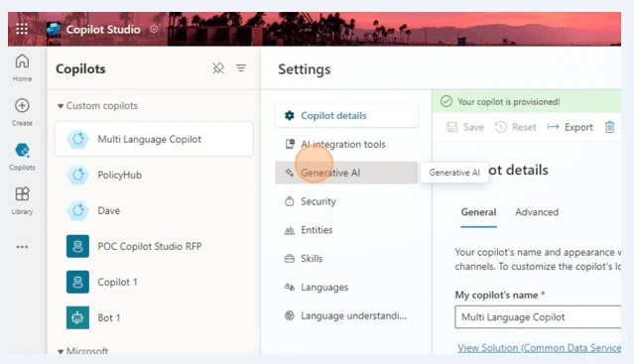Open Library in the left rail
The image size is (634, 364).
click(x=22, y=200)
